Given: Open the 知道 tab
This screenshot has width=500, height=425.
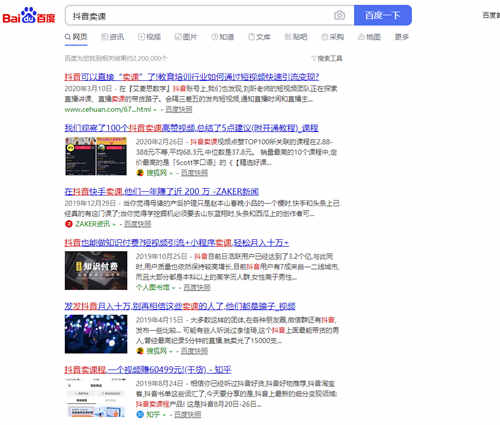Looking at the screenshot, I should [x=223, y=37].
